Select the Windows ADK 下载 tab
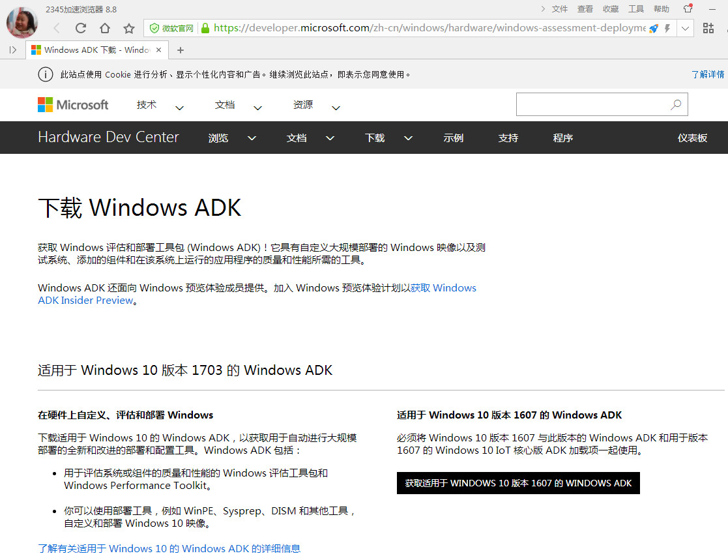The width and height of the screenshot is (728, 560). point(96,50)
